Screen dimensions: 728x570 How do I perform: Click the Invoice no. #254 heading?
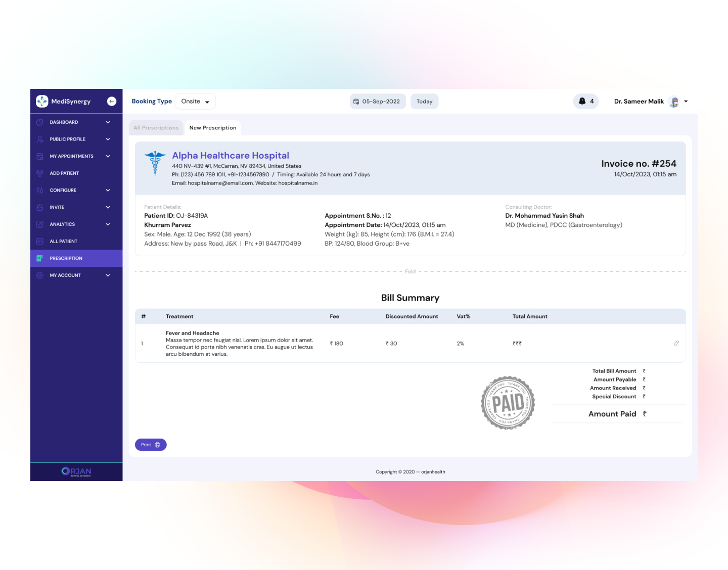tap(639, 164)
